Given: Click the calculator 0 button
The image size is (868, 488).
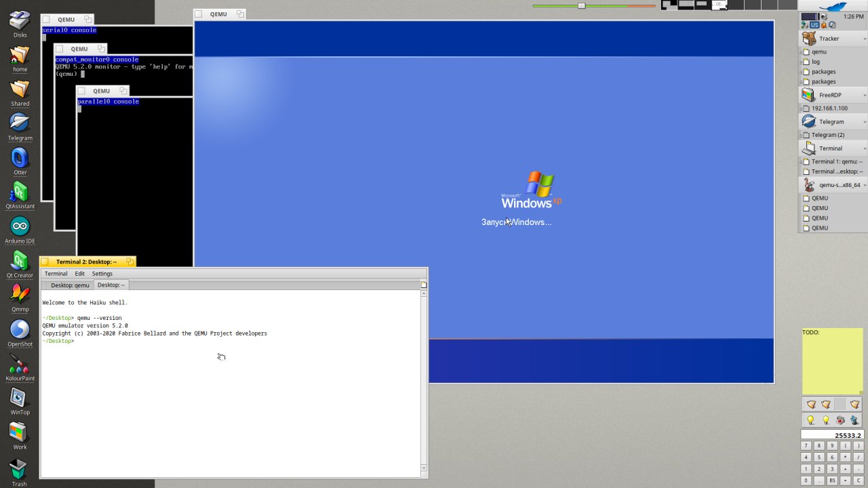Looking at the screenshot, I should 806,481.
